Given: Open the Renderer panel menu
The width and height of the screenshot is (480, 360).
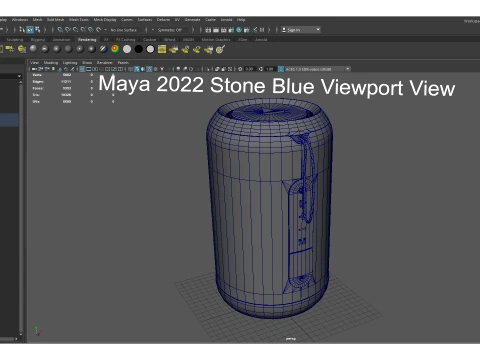Looking at the screenshot, I should coord(105,62).
